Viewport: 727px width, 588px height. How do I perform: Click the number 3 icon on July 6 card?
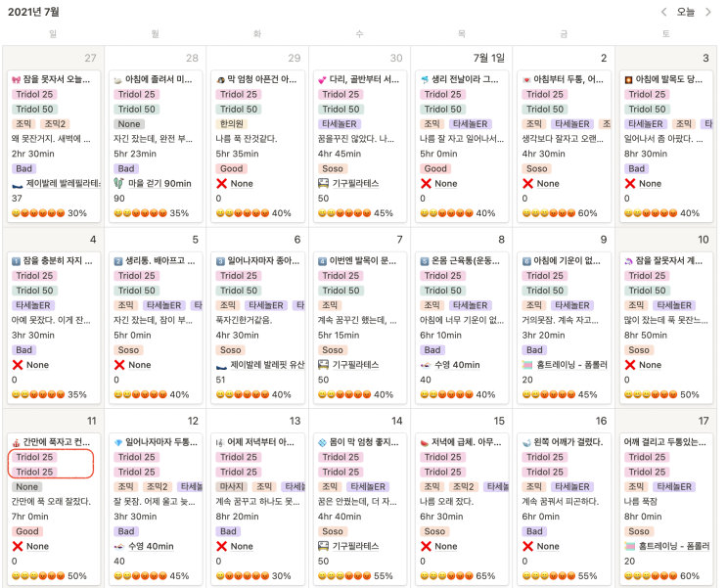click(220, 261)
